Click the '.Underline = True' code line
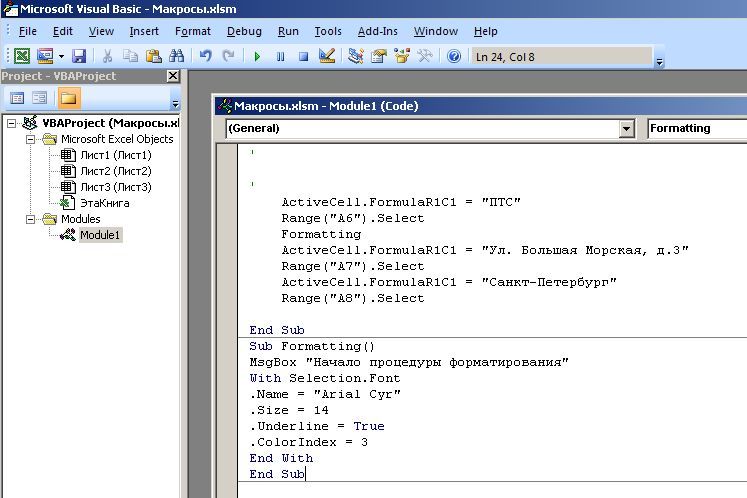The image size is (747, 498). tap(317, 426)
